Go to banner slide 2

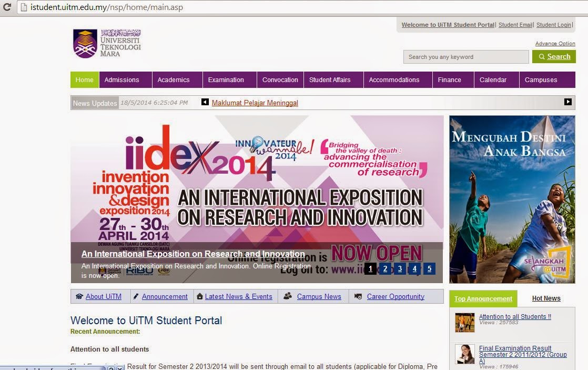click(x=385, y=268)
